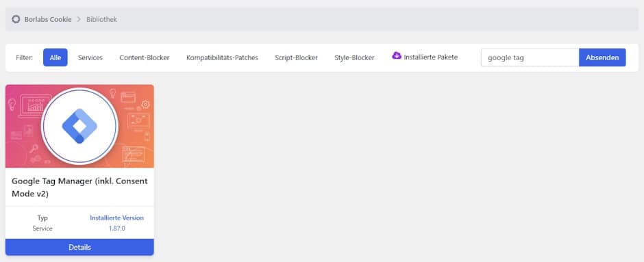This screenshot has height=262, width=644.
Task: Filter by Script-Blocker
Action: (x=296, y=58)
